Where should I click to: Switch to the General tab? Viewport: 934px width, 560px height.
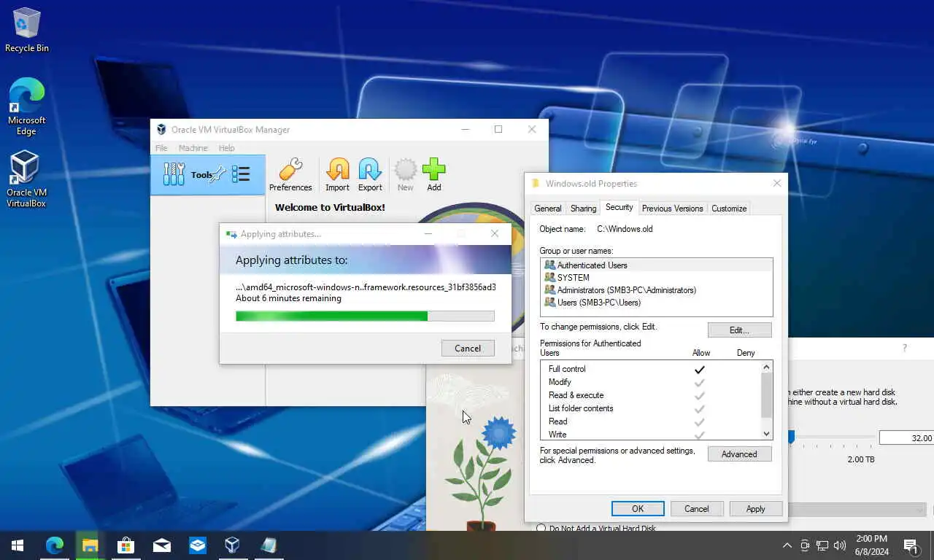click(547, 209)
